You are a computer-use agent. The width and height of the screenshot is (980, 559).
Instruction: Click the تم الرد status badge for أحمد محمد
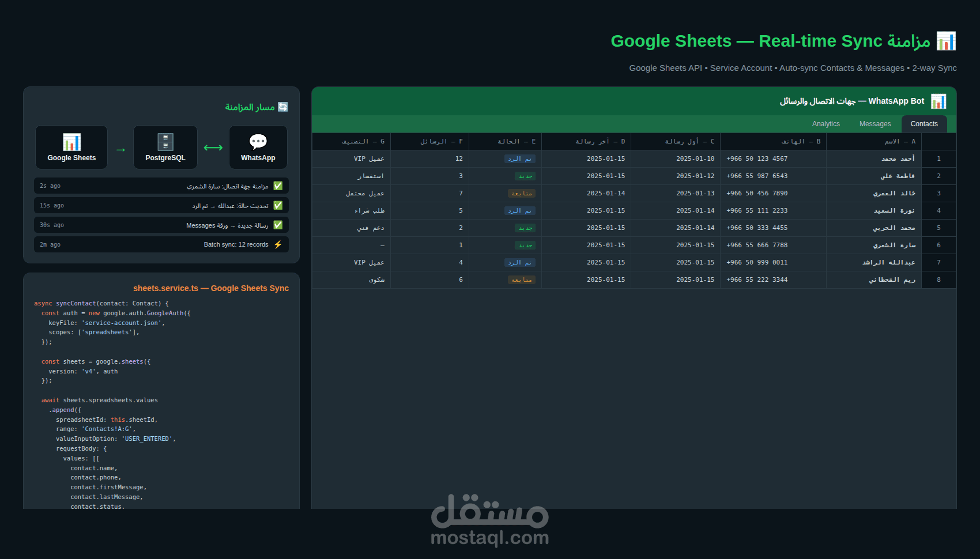[520, 158]
